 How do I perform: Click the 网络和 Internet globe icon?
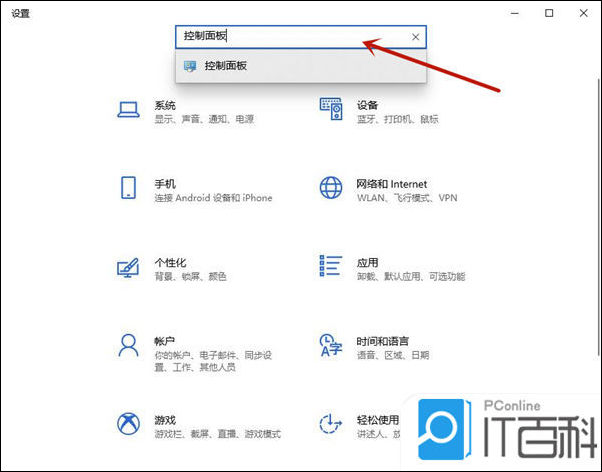[331, 188]
